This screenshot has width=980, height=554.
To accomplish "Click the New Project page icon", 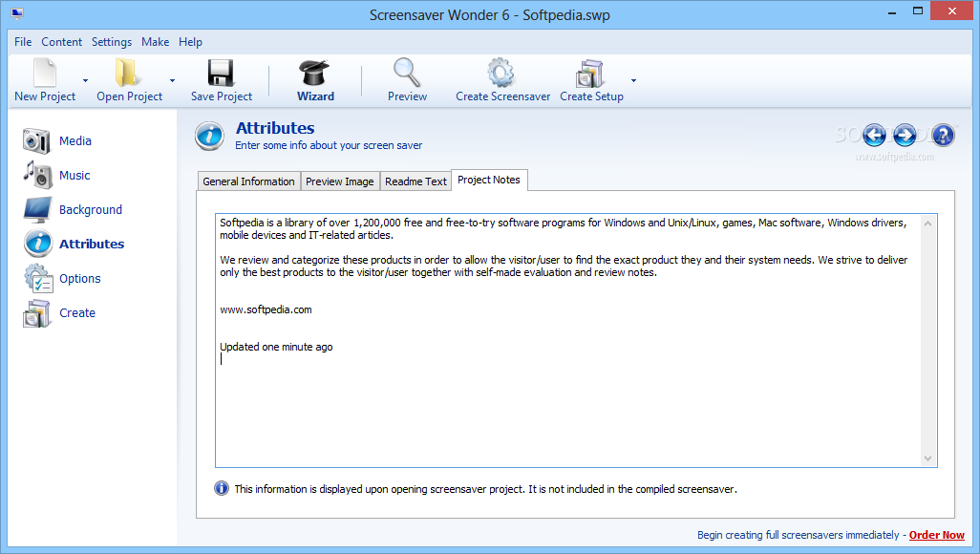I will [x=45, y=73].
